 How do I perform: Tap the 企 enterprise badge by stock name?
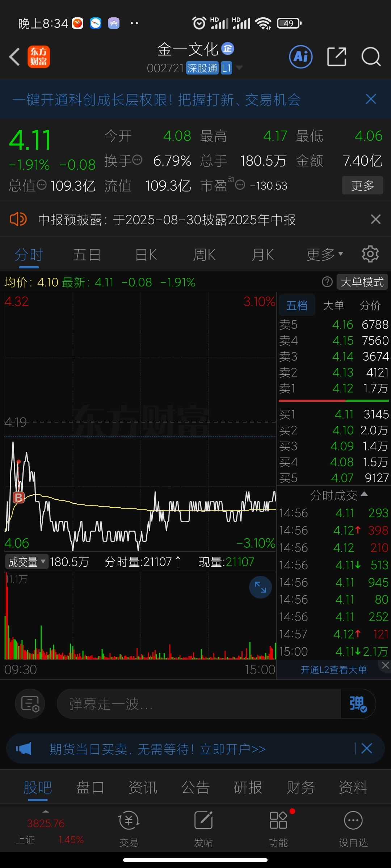coord(228,48)
